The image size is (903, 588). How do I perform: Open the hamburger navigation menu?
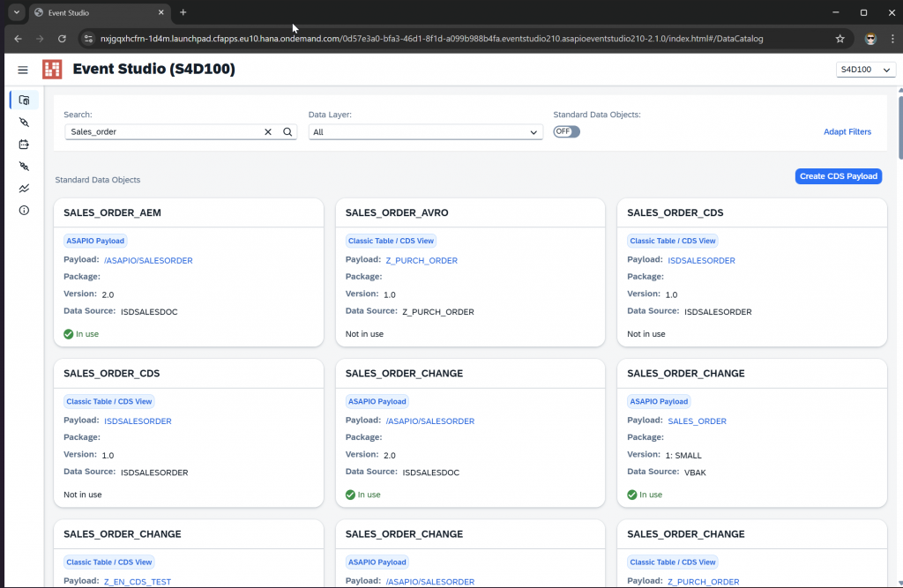(23, 70)
